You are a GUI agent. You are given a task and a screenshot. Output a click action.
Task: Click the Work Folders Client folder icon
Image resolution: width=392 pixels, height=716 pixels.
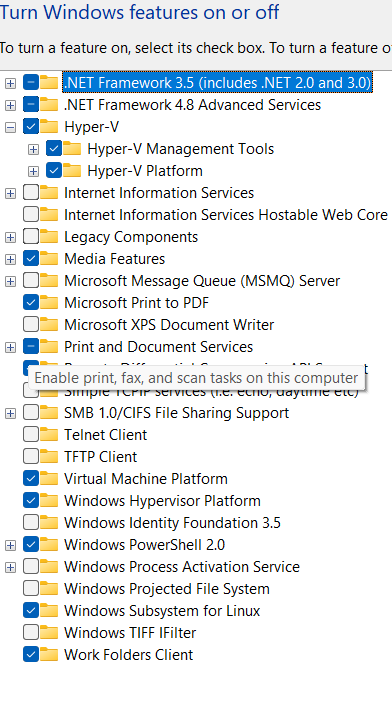(x=49, y=654)
